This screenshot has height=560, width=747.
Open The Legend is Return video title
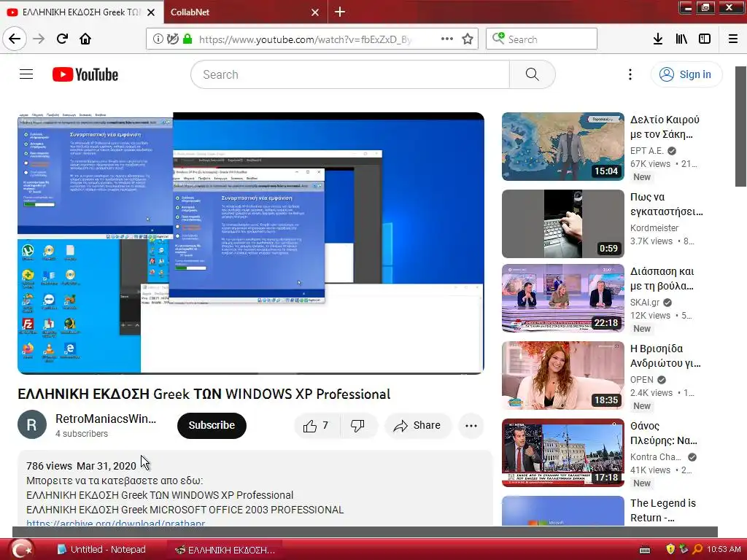click(x=662, y=510)
